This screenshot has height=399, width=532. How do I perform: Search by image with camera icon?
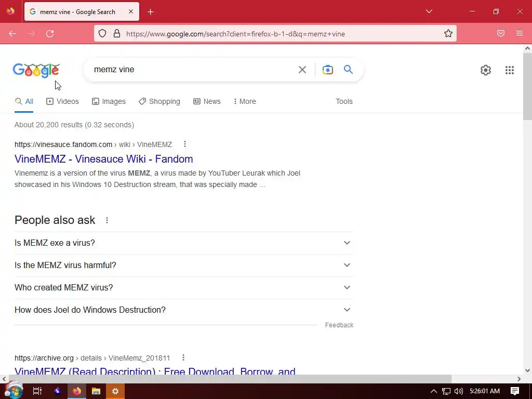pos(328,70)
